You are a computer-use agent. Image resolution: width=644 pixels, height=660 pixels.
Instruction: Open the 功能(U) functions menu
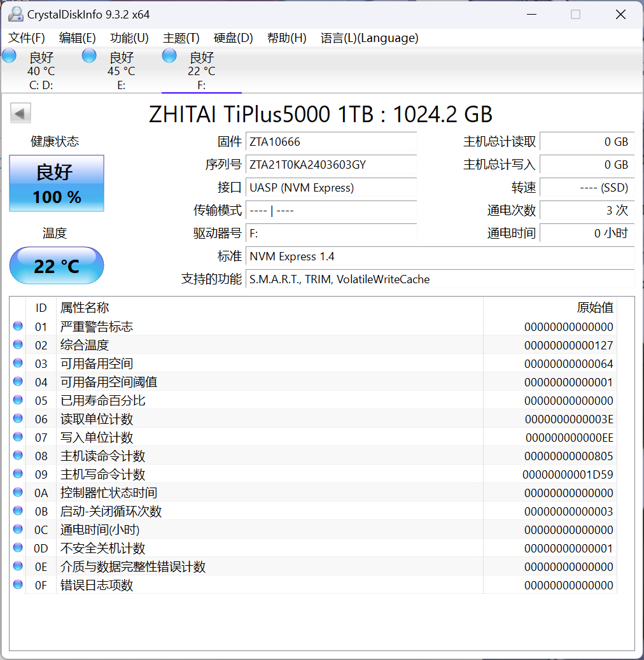click(129, 38)
